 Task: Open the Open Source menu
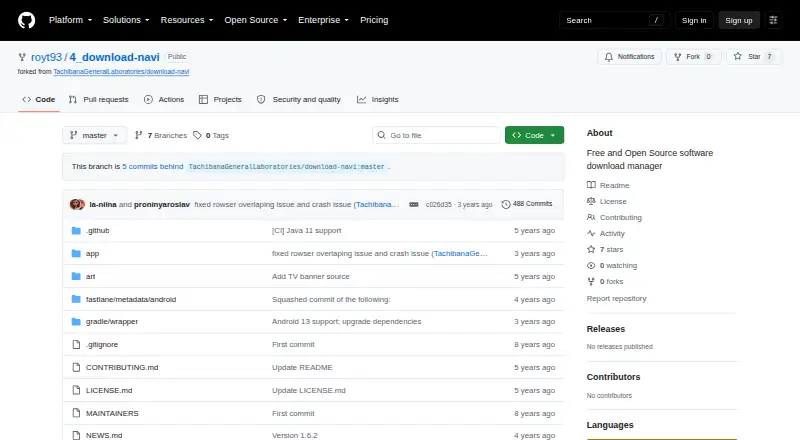point(256,20)
